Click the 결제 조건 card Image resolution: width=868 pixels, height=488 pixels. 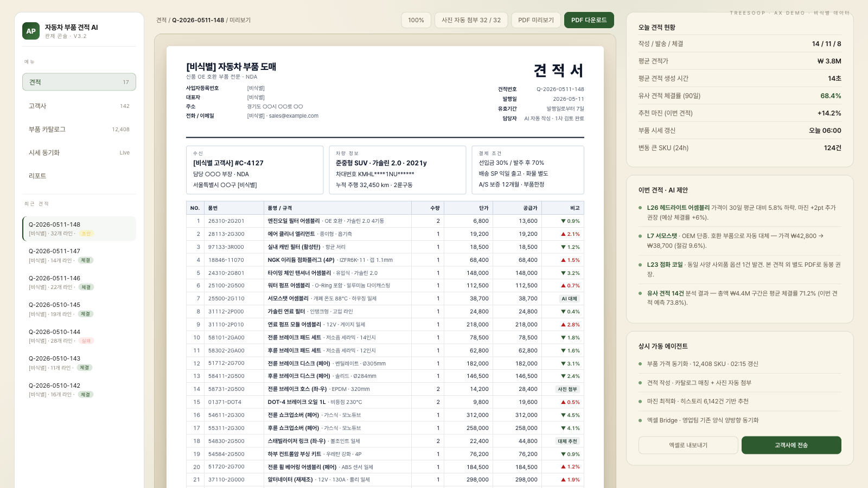tap(528, 170)
